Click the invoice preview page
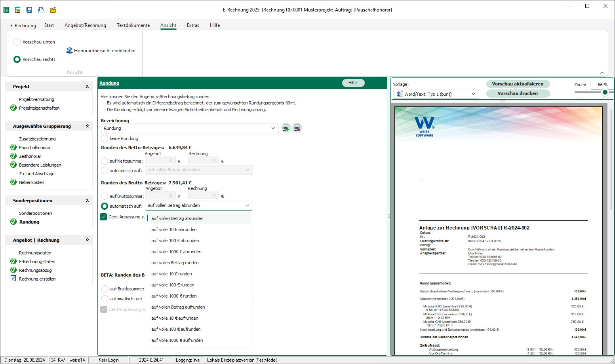This screenshot has width=615, height=364. (498, 231)
